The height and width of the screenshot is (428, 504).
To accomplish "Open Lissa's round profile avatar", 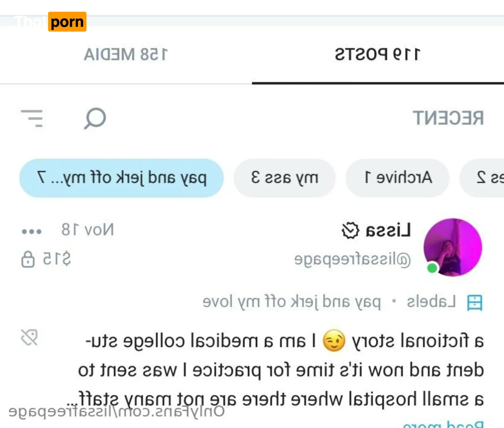I will (x=453, y=247).
